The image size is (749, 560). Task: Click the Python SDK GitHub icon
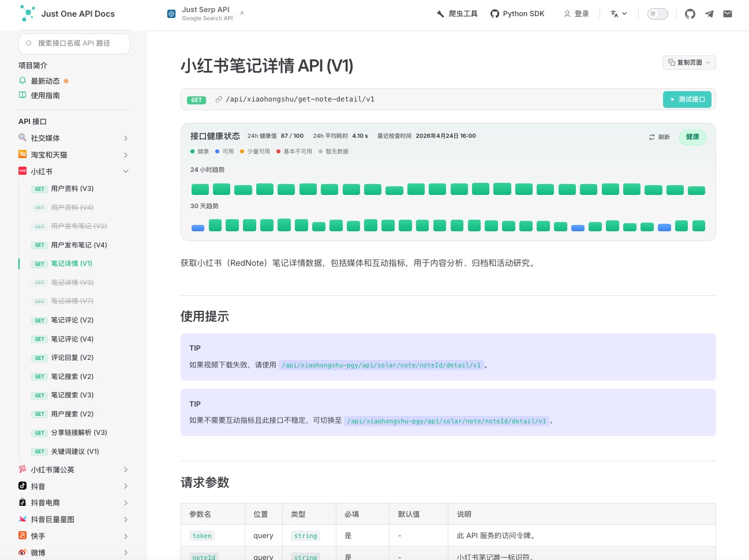click(x=495, y=14)
